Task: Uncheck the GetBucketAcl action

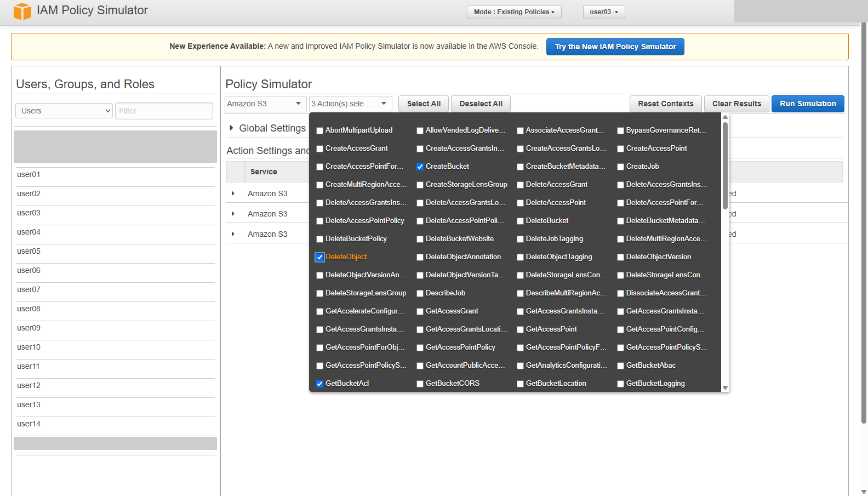Action: pos(320,384)
